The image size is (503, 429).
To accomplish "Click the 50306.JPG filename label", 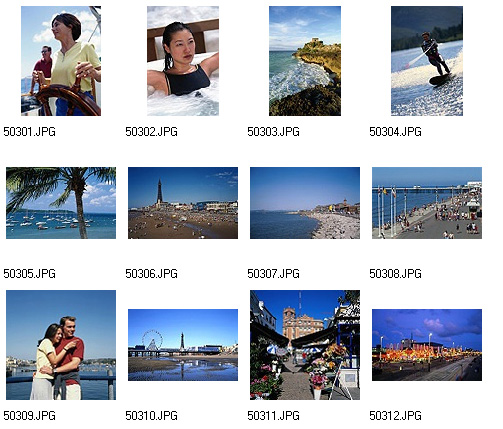I will coord(151,274).
